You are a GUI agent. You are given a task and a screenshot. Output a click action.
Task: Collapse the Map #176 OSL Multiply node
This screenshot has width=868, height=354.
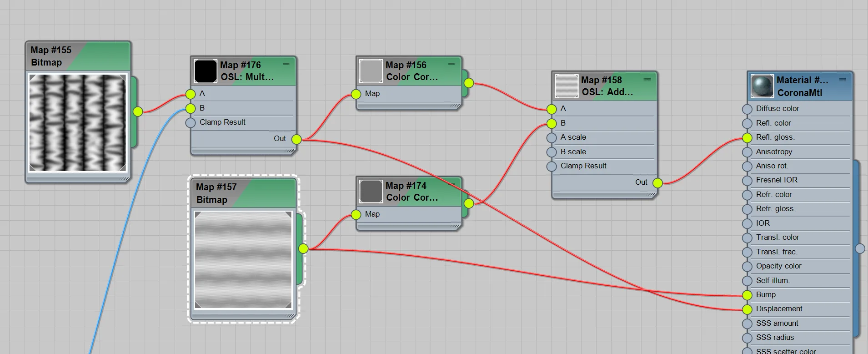coord(286,64)
